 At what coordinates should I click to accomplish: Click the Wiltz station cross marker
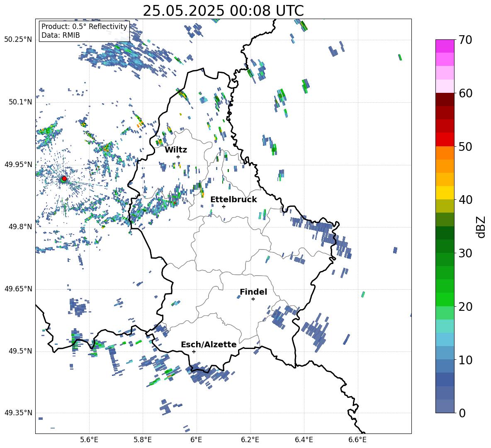[178, 157]
